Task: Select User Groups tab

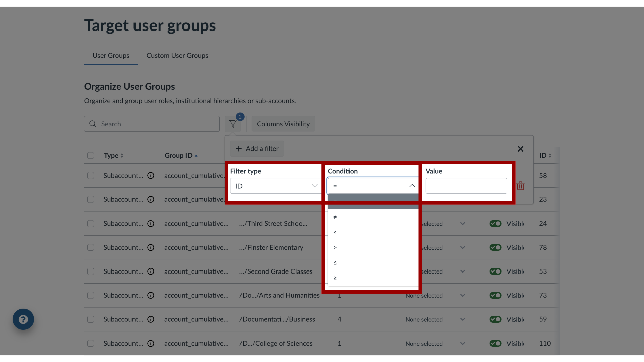Action: pos(111,55)
